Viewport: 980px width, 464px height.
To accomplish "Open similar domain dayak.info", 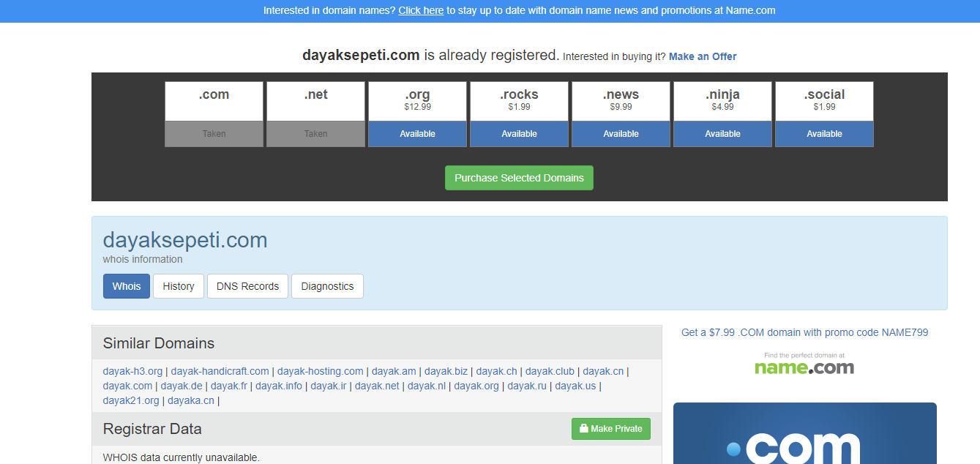I will [279, 386].
